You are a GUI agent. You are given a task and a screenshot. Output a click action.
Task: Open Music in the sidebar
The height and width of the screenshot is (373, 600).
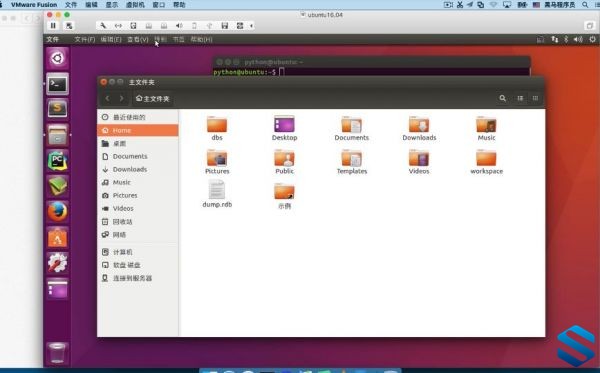[138, 182]
